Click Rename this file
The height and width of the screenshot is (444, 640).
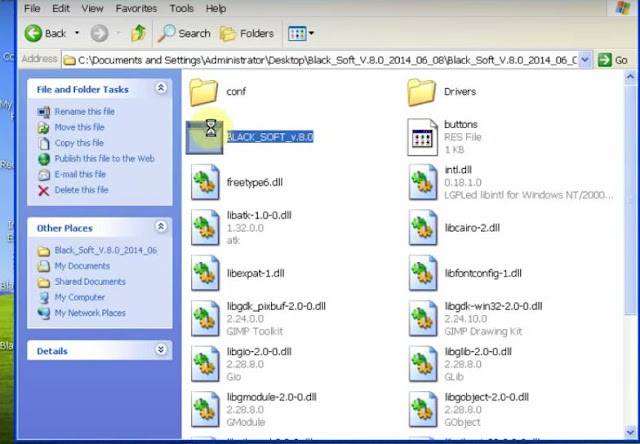click(x=76, y=111)
